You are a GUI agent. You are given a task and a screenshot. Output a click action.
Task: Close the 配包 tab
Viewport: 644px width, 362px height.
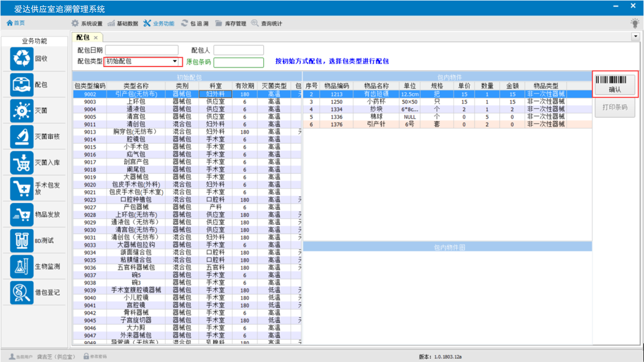pos(96,38)
